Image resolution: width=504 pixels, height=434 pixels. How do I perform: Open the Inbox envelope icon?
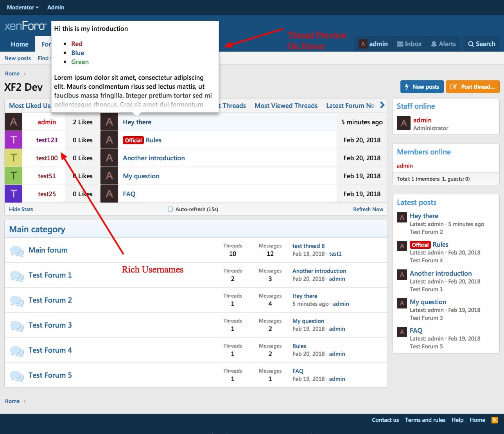(400, 44)
